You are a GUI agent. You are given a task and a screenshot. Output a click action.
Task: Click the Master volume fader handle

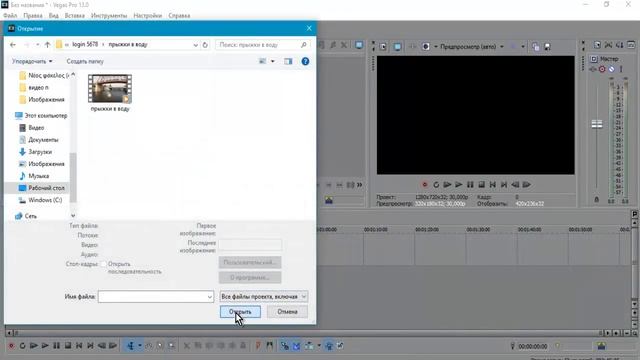tap(597, 124)
